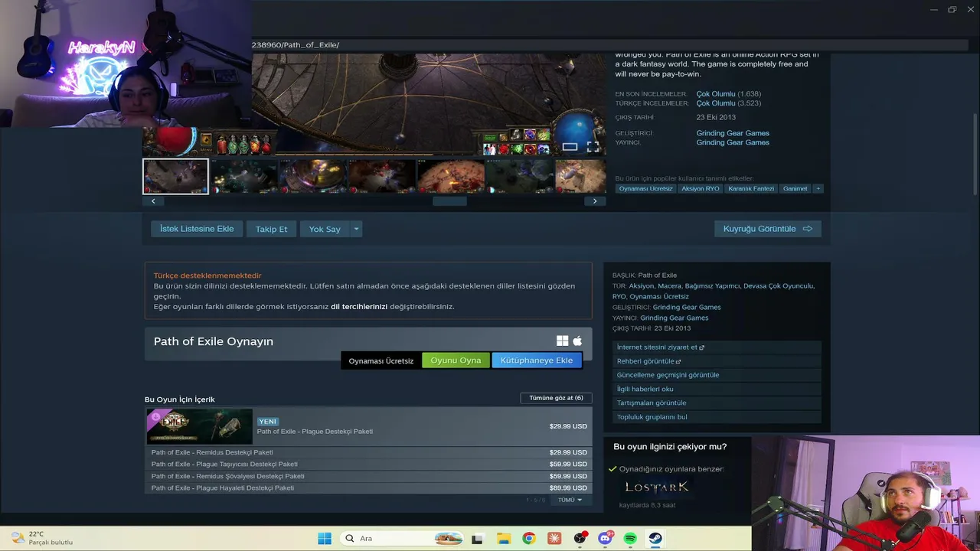Click Kütüphaneye Ekle add-to-library button
Image resolution: width=980 pixels, height=551 pixels.
point(537,360)
